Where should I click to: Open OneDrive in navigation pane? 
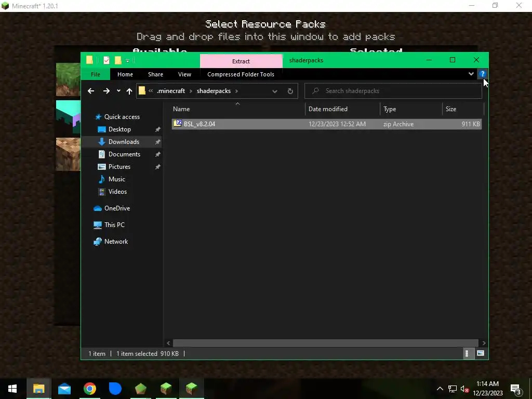(117, 208)
